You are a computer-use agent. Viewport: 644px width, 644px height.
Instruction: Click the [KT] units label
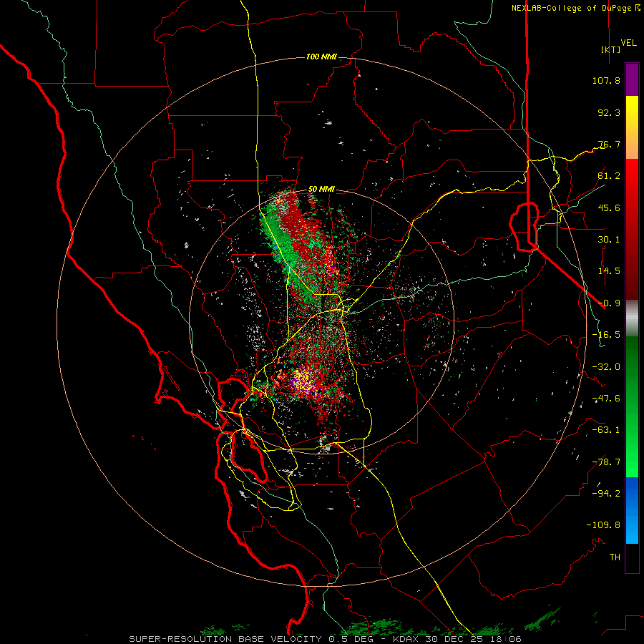click(610, 49)
